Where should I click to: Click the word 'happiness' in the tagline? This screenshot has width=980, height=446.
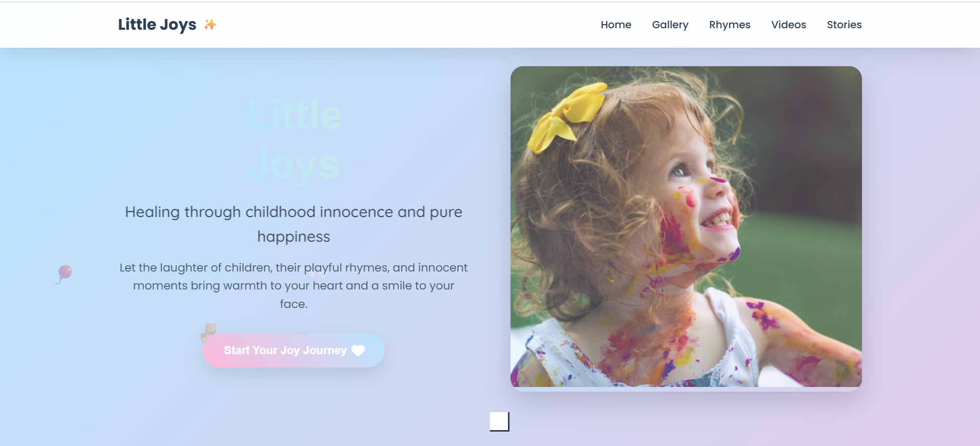[293, 237]
